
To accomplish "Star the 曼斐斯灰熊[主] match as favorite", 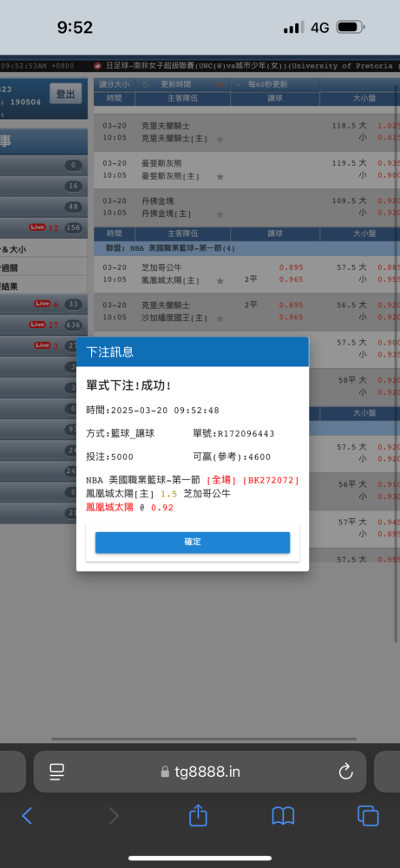I will [220, 176].
